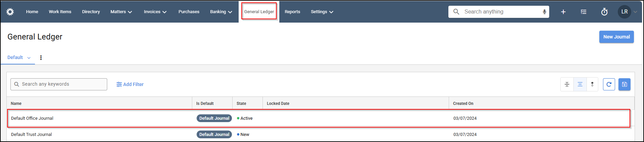Click the Search any keywords field
Screen dimensions: 644x142
[59, 84]
